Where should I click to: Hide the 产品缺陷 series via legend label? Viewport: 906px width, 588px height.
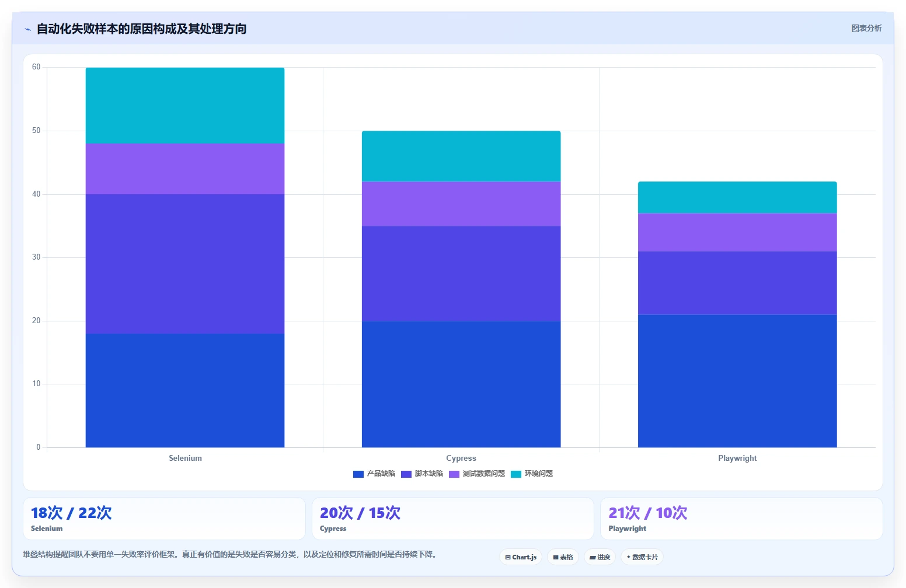[381, 474]
